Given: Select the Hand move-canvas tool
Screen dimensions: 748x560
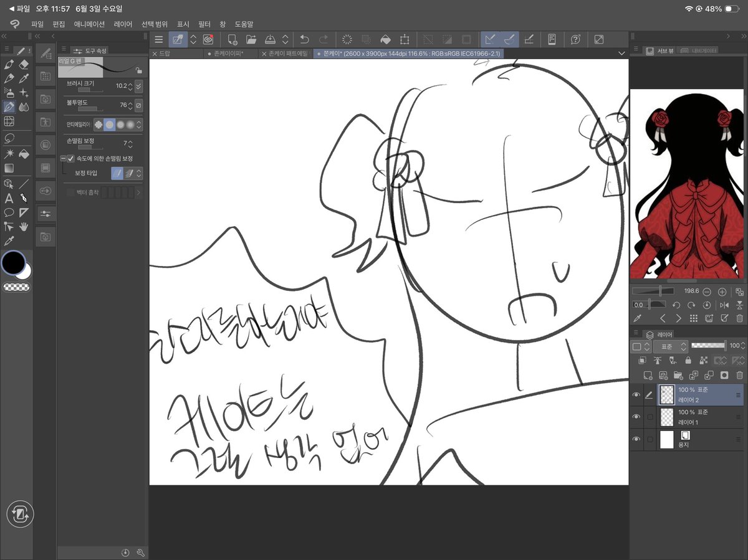Looking at the screenshot, I should coord(24,227).
